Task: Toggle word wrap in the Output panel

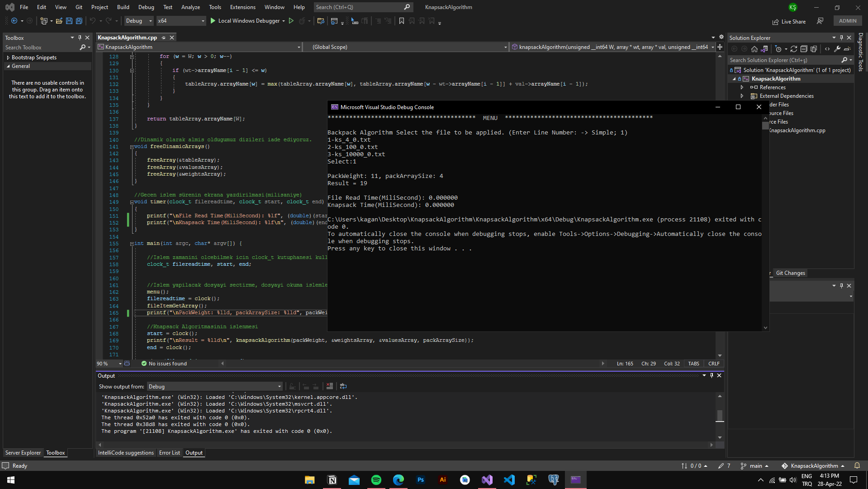Action: pos(343,386)
